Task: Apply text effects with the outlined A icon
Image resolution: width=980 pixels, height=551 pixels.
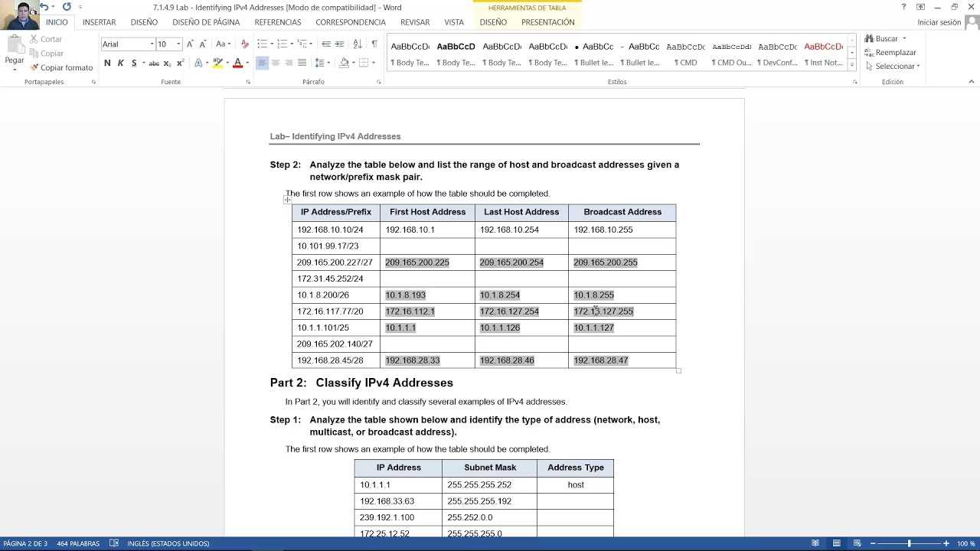Action: pyautogui.click(x=198, y=63)
